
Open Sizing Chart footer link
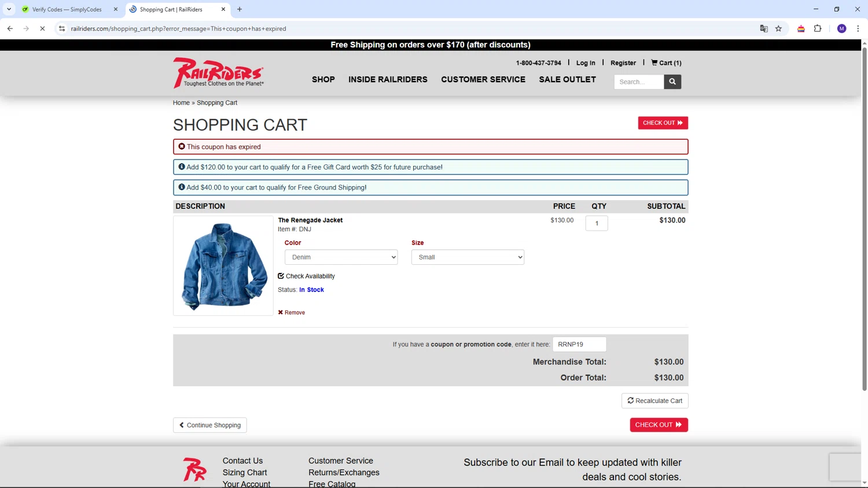(245, 472)
